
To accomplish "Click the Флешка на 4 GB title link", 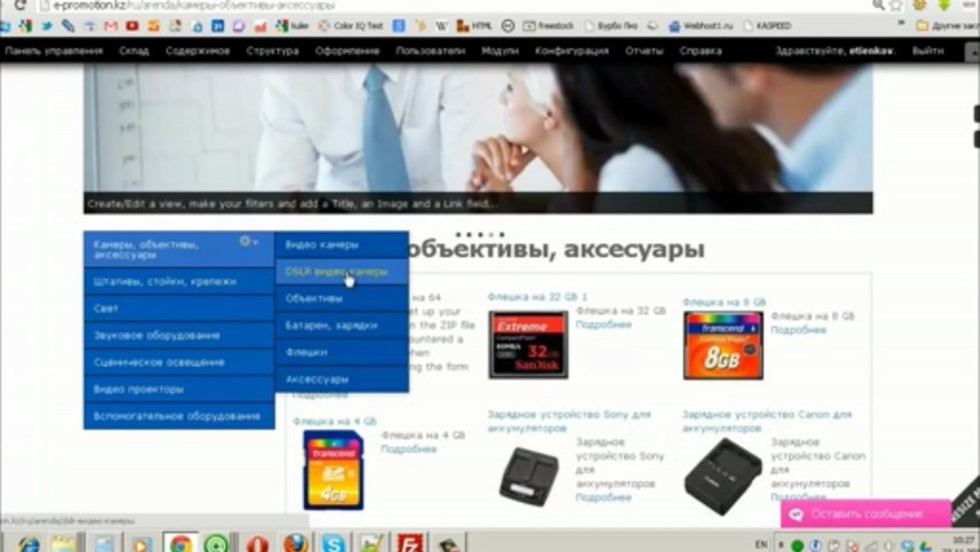I will tap(334, 422).
